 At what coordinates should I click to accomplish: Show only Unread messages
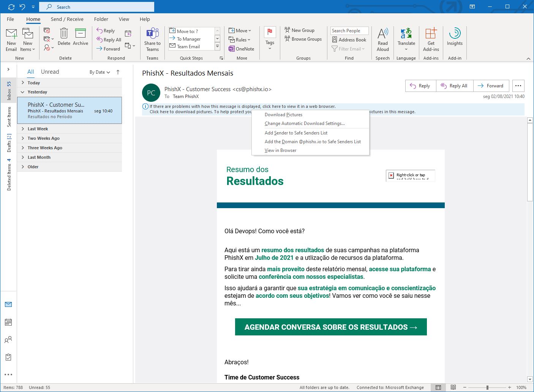click(50, 72)
